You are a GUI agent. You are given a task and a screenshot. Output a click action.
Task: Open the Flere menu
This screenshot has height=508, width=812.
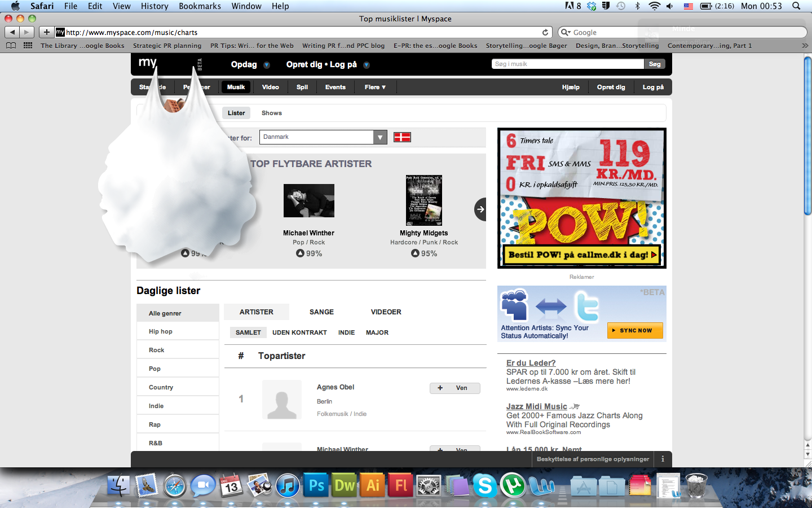point(375,87)
